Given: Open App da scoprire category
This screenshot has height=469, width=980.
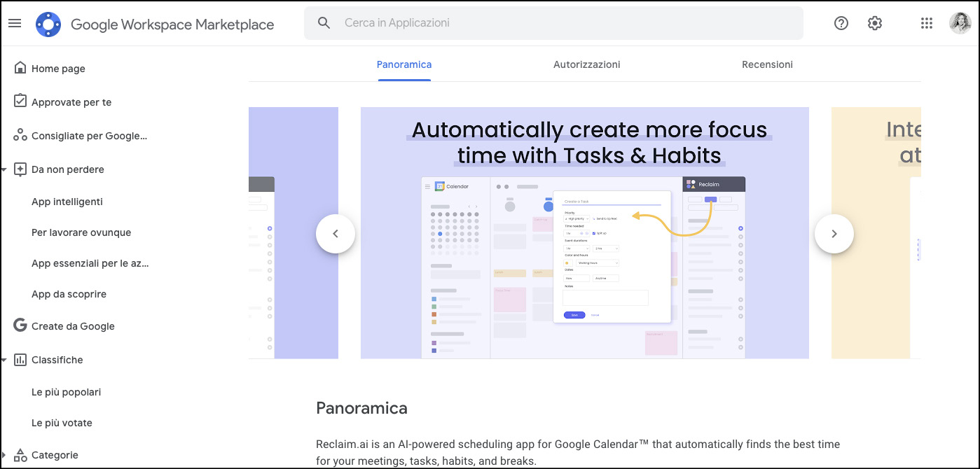Looking at the screenshot, I should 69,294.
